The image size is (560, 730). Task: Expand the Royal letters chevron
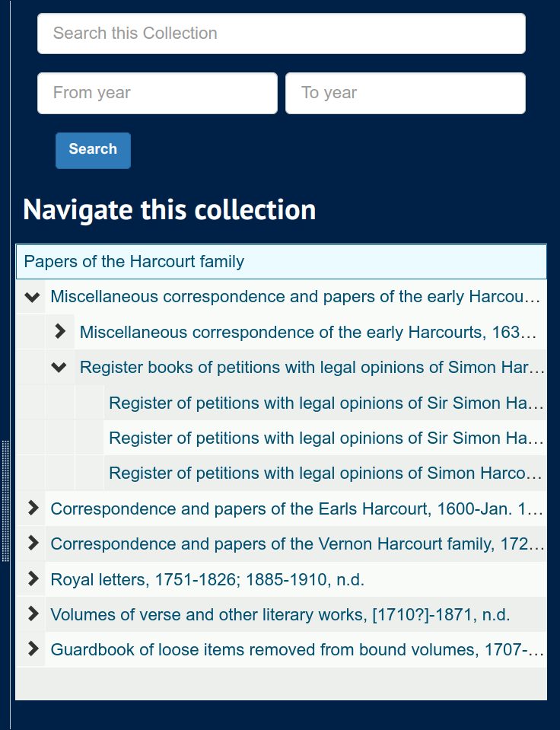point(32,579)
